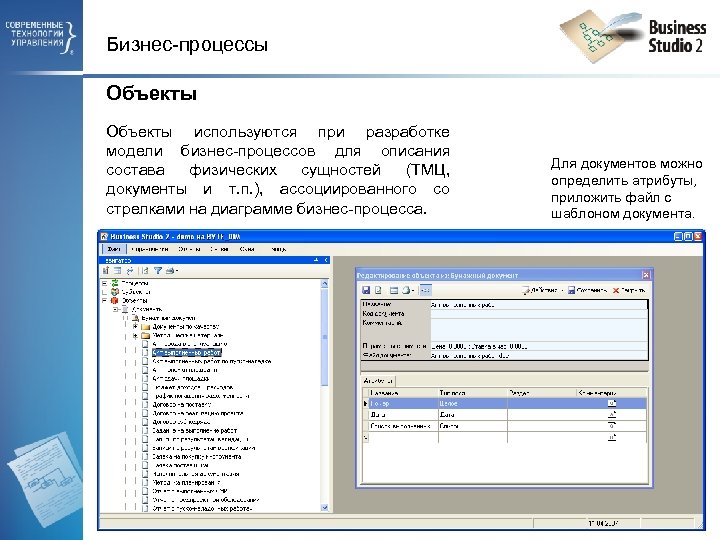Select Договор на поставку tree item
720x540 pixels.
182,405
